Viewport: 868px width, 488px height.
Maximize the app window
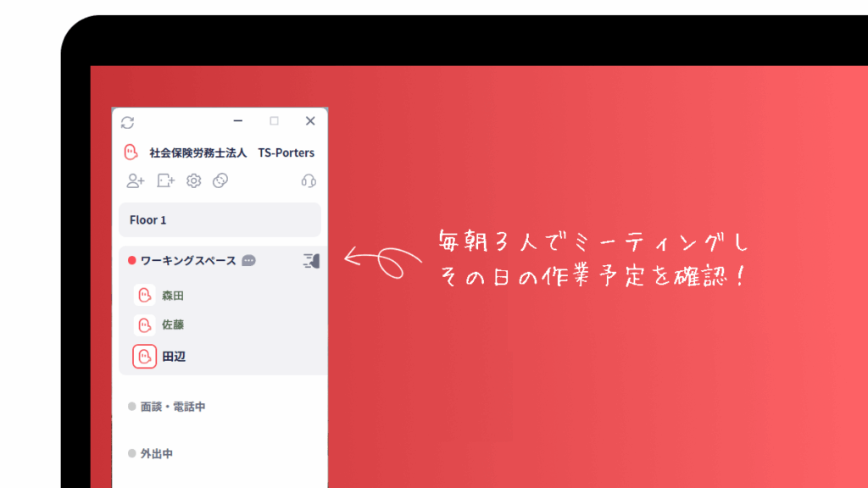[x=274, y=120]
